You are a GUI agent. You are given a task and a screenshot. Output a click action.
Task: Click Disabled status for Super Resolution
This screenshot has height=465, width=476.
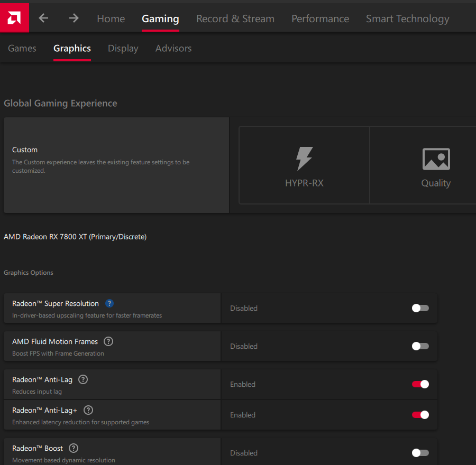pos(244,308)
